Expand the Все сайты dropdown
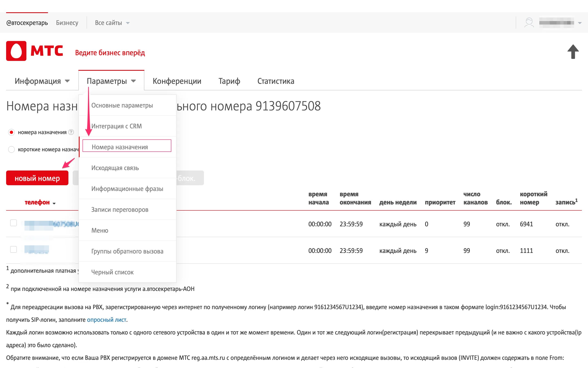 point(112,23)
